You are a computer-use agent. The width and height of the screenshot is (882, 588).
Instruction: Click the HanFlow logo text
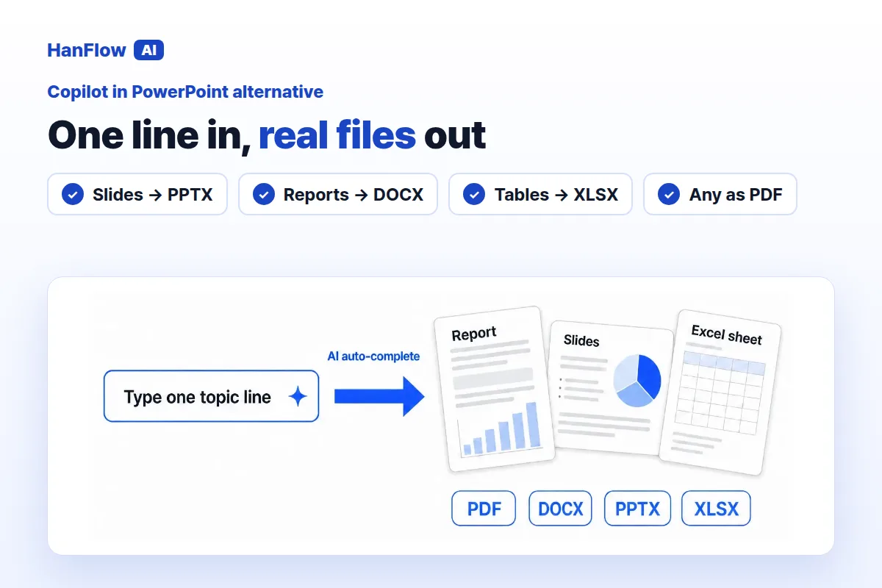pos(87,50)
